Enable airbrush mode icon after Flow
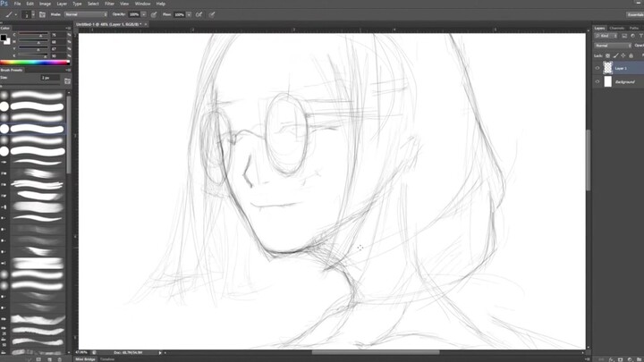Image resolution: width=644 pixels, height=362 pixels. 199,14
